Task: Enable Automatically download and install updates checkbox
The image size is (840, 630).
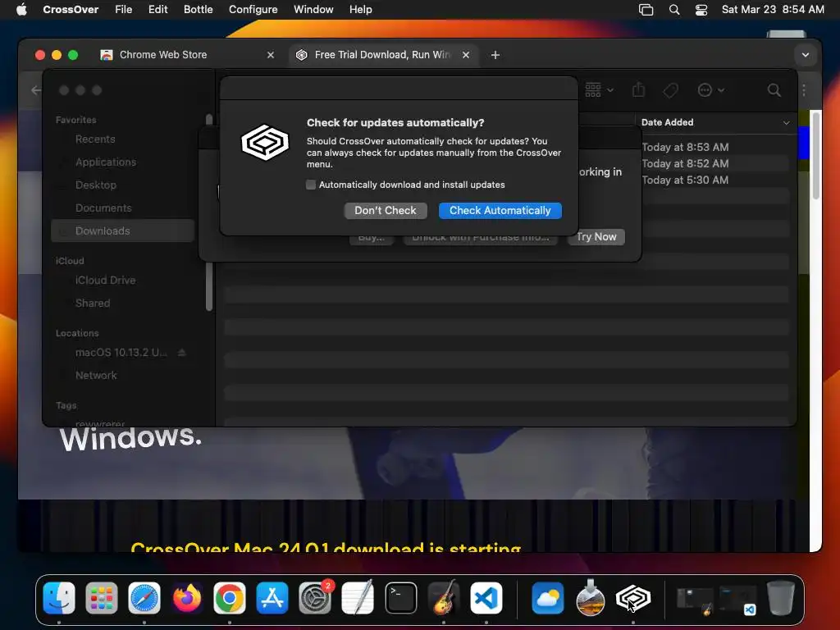Action: coord(311,185)
